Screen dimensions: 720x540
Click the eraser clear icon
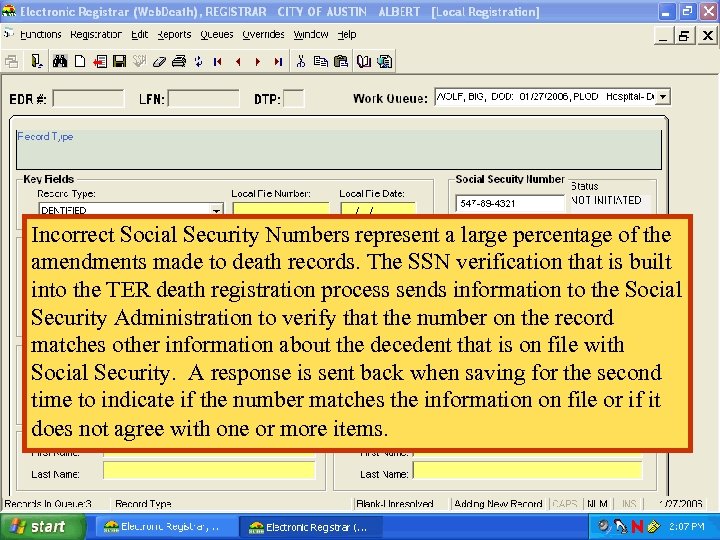click(x=159, y=62)
